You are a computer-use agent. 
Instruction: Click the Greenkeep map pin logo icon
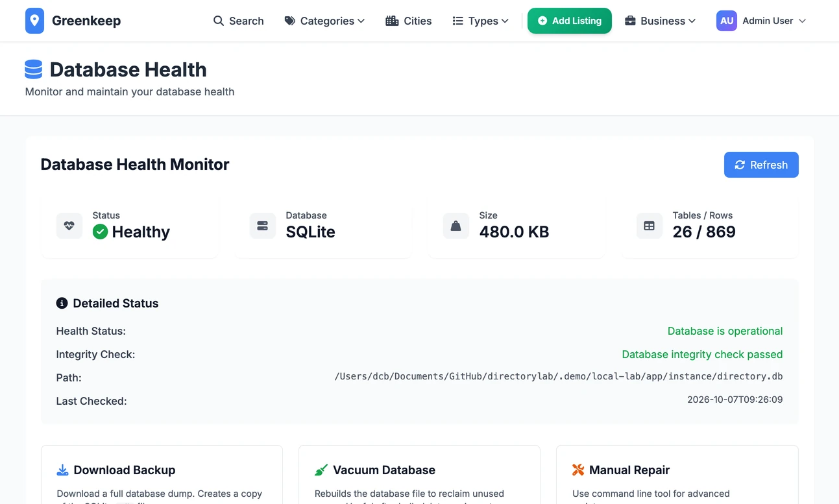pyautogui.click(x=34, y=21)
